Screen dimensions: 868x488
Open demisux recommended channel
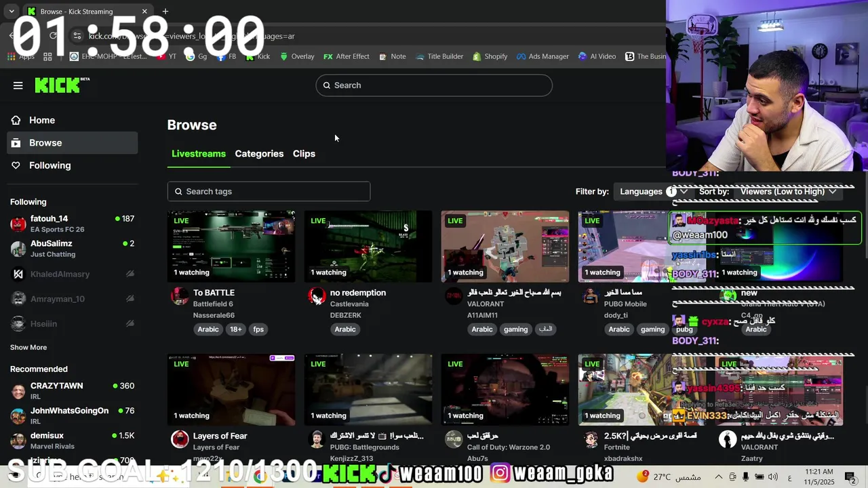click(73, 441)
